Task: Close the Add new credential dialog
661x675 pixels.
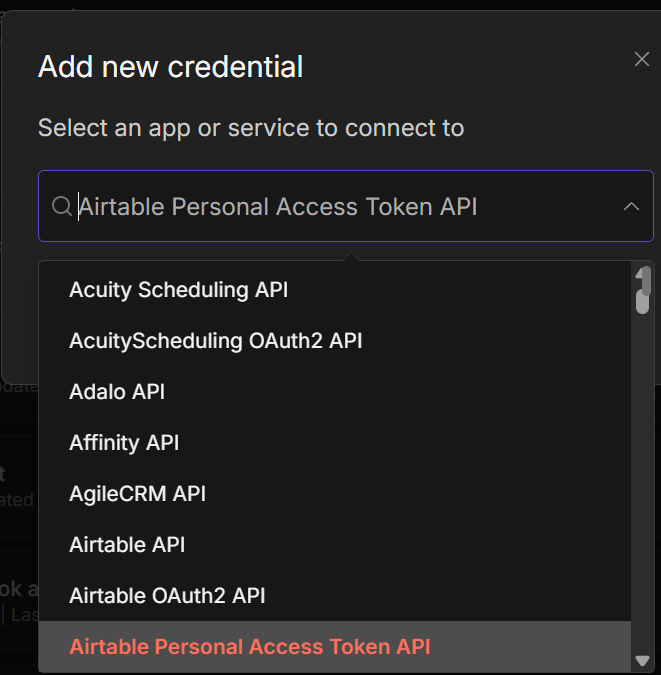Action: coord(642,60)
